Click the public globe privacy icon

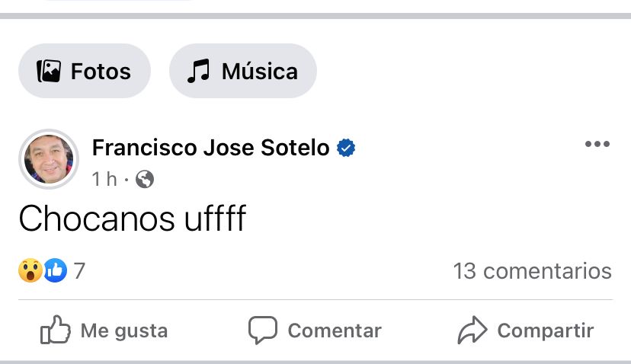tap(145, 179)
